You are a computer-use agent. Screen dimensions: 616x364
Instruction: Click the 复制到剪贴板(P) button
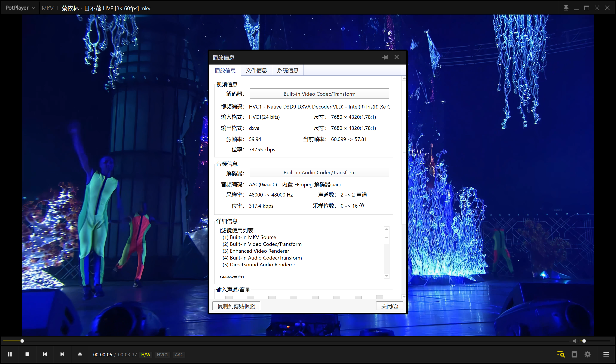[x=236, y=306]
